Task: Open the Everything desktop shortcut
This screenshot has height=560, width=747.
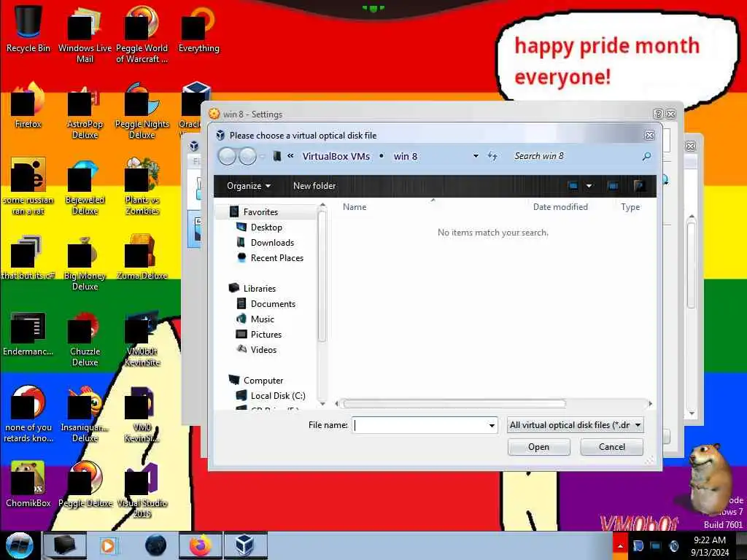Action: pos(198,29)
